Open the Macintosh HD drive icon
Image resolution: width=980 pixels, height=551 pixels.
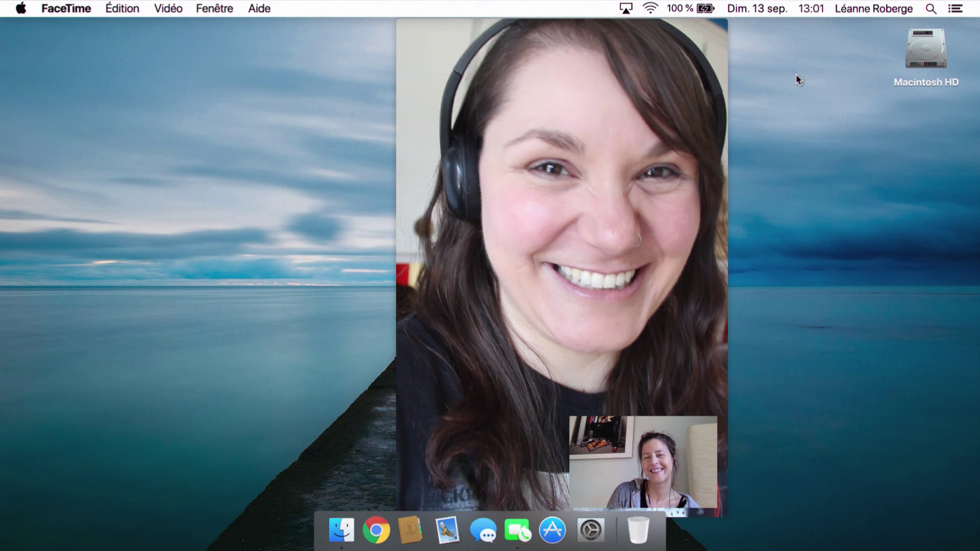pyautogui.click(x=926, y=50)
